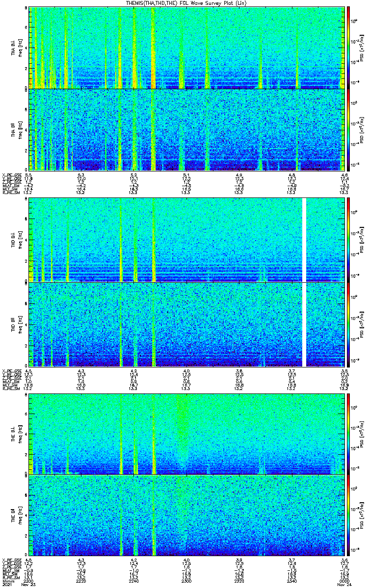
Task: Click the white data-gap strip in THD B-parallel panel
Action: 304,324
